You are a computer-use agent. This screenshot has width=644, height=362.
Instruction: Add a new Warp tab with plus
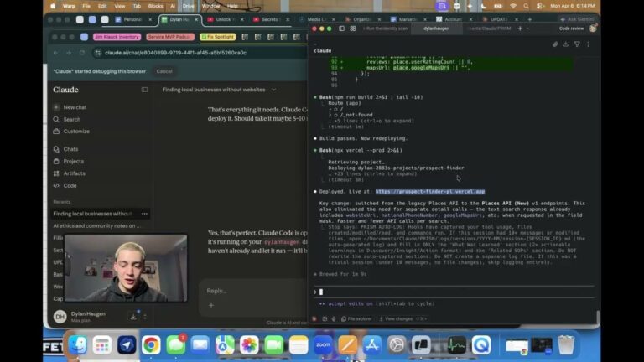(520, 28)
